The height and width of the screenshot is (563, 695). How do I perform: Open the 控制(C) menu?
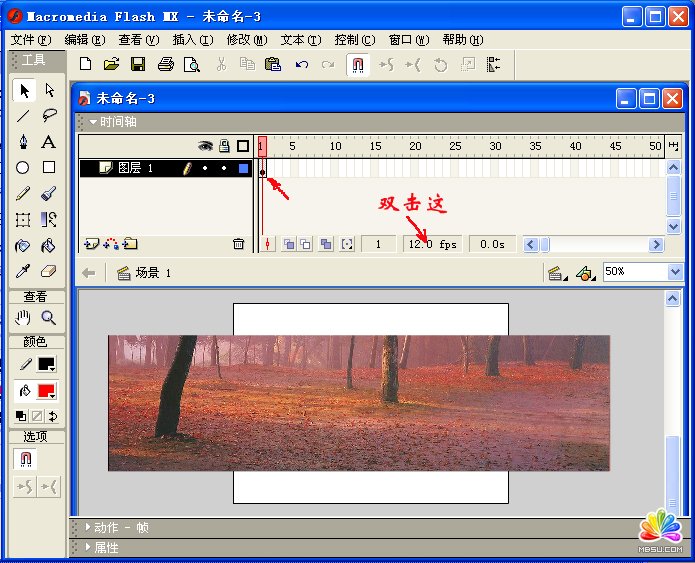point(354,40)
